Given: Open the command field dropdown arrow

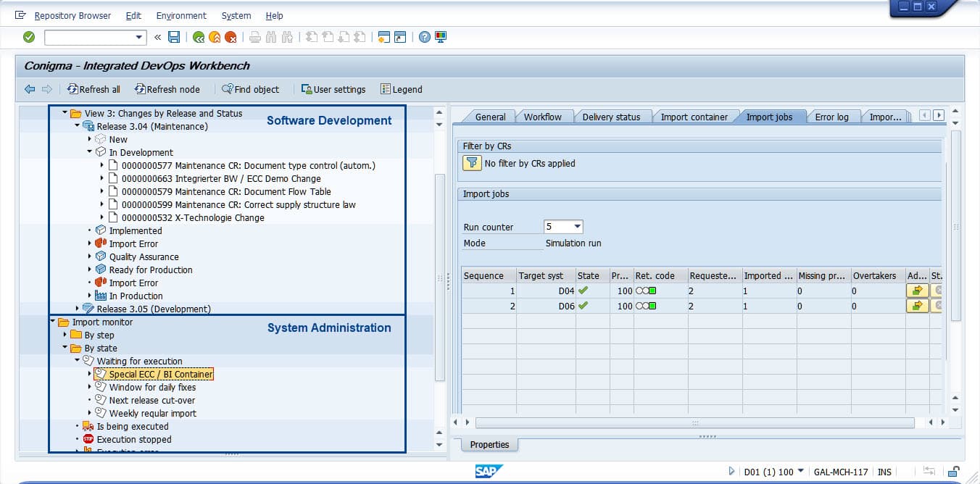Looking at the screenshot, I should pyautogui.click(x=139, y=37).
